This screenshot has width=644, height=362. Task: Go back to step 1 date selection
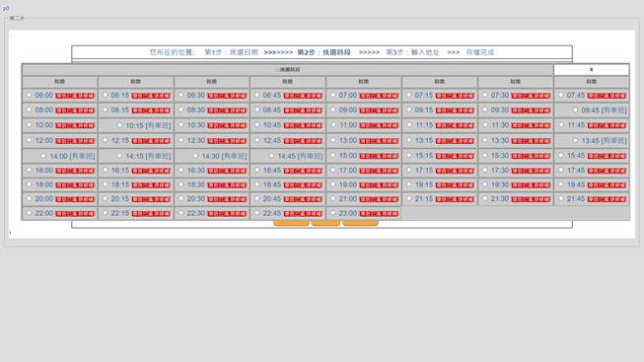click(x=231, y=52)
